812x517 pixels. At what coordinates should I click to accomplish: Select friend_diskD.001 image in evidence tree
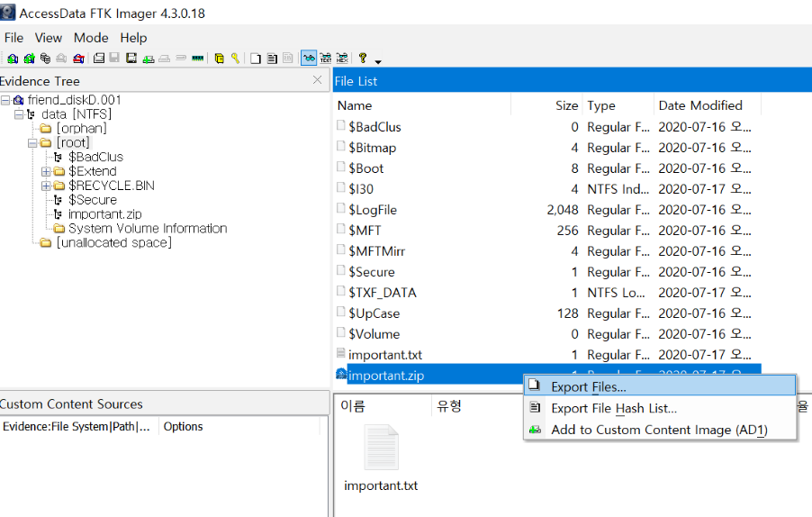(x=74, y=100)
